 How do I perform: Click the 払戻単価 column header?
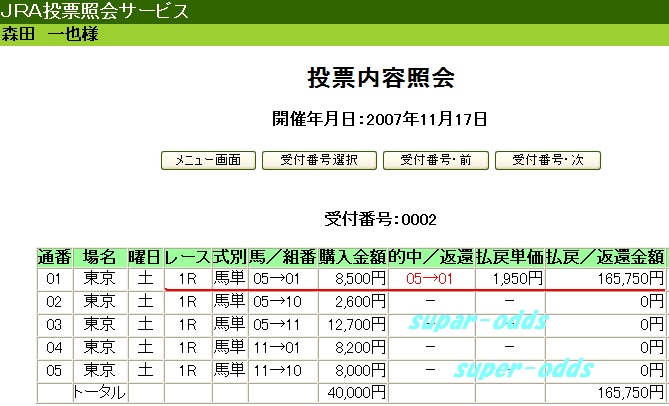coord(509,257)
